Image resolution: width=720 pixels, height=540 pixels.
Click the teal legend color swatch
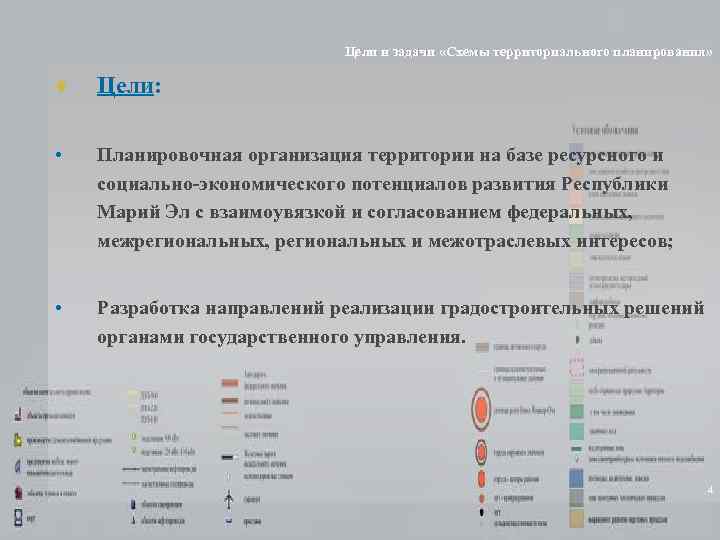coord(576,431)
